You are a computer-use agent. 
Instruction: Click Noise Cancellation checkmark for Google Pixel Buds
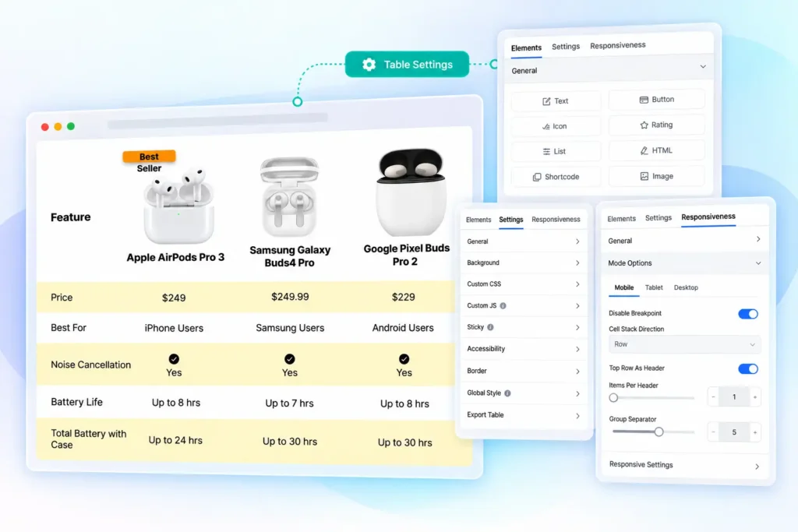click(x=404, y=359)
